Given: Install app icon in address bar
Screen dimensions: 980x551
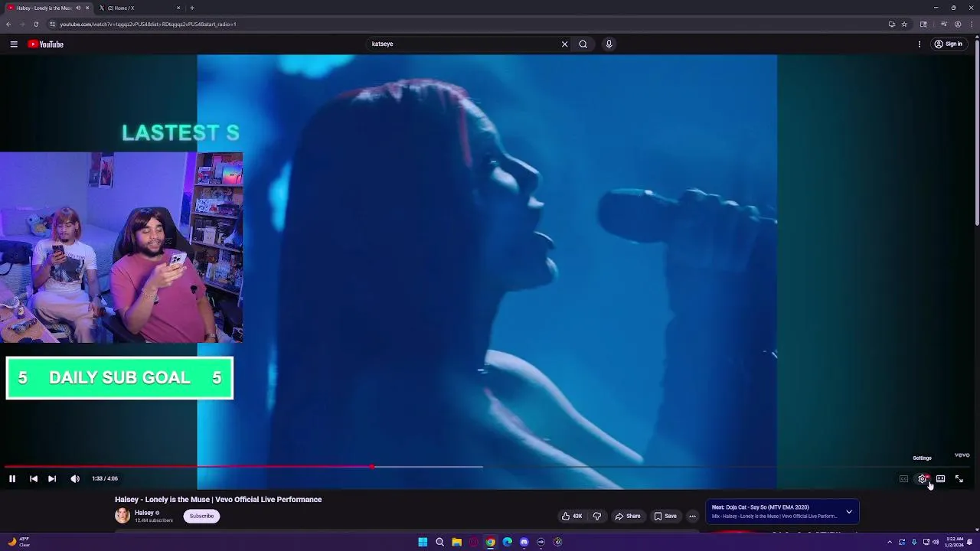Looking at the screenshot, I should (891, 24).
